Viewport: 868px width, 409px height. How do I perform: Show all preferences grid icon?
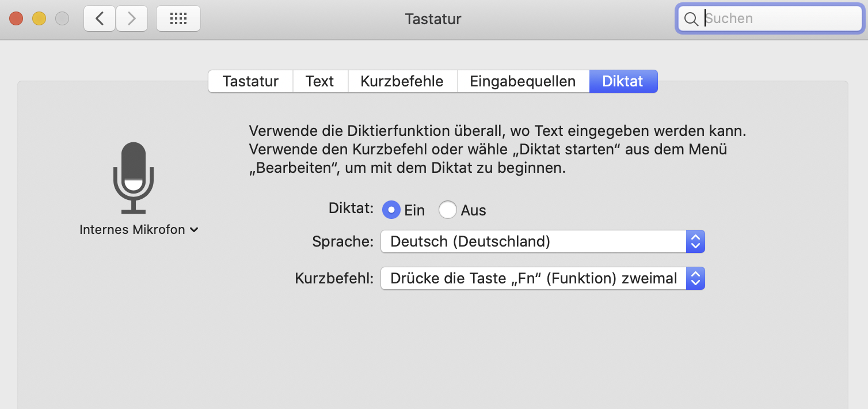(x=178, y=18)
